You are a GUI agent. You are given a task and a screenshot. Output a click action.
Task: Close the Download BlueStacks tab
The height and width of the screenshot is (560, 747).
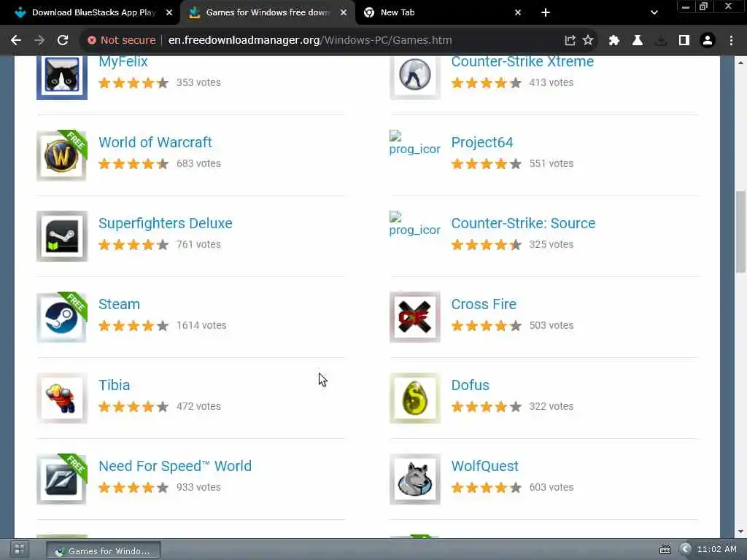point(169,13)
